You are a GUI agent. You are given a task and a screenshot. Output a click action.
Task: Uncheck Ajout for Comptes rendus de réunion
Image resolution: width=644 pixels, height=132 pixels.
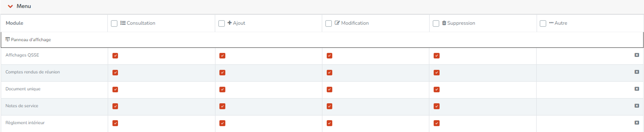tap(222, 73)
